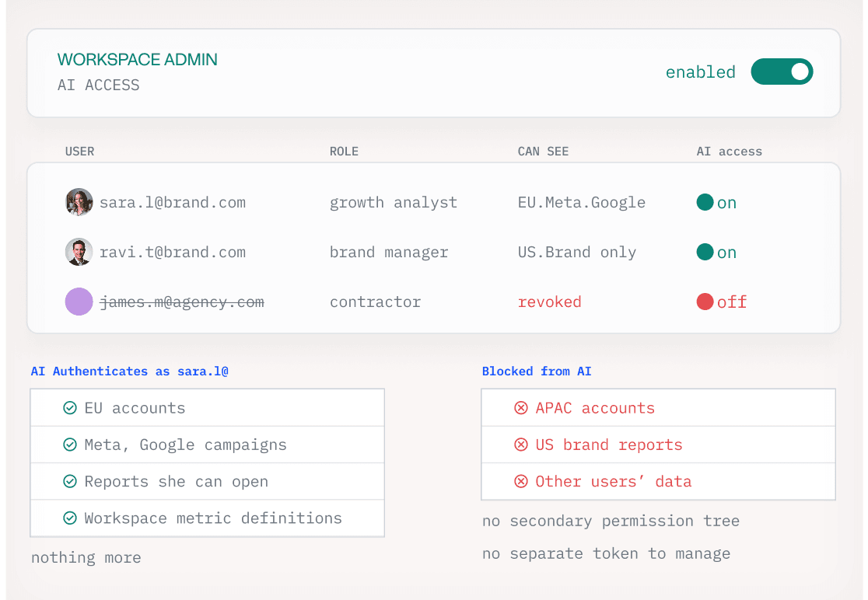Select the USER column header
This screenshot has width=868, height=600.
tap(79, 152)
